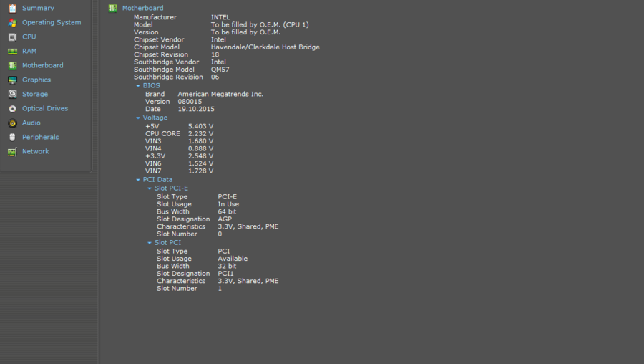Click the Voltage heading label
The height and width of the screenshot is (364, 644).
pyautogui.click(x=155, y=118)
